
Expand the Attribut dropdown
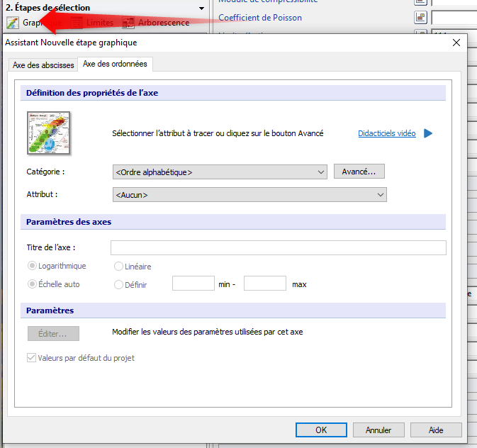(249, 194)
